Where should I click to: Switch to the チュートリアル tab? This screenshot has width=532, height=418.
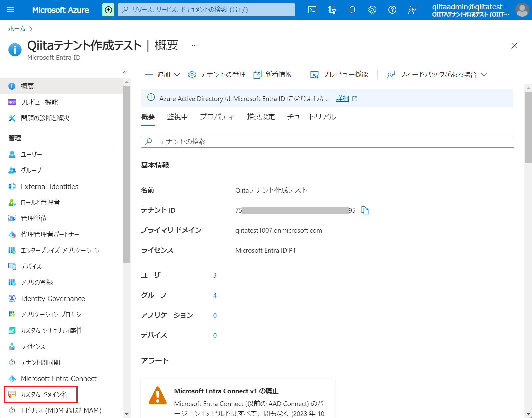[312, 117]
